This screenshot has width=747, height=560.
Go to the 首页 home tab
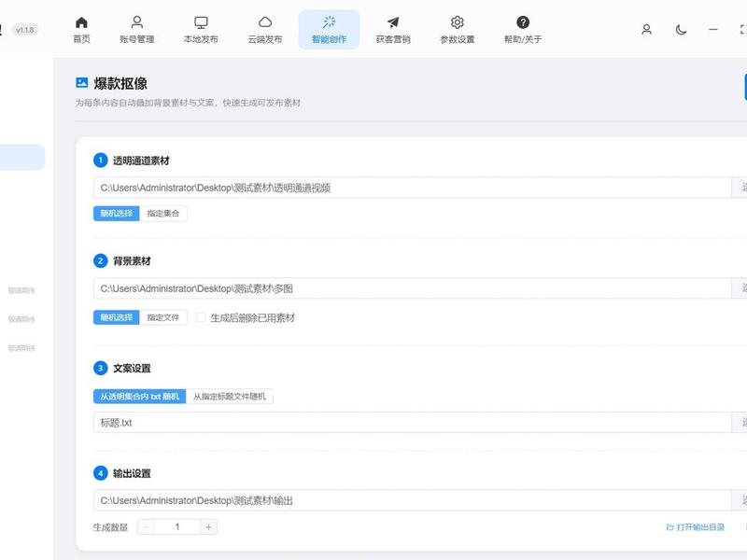[81, 30]
